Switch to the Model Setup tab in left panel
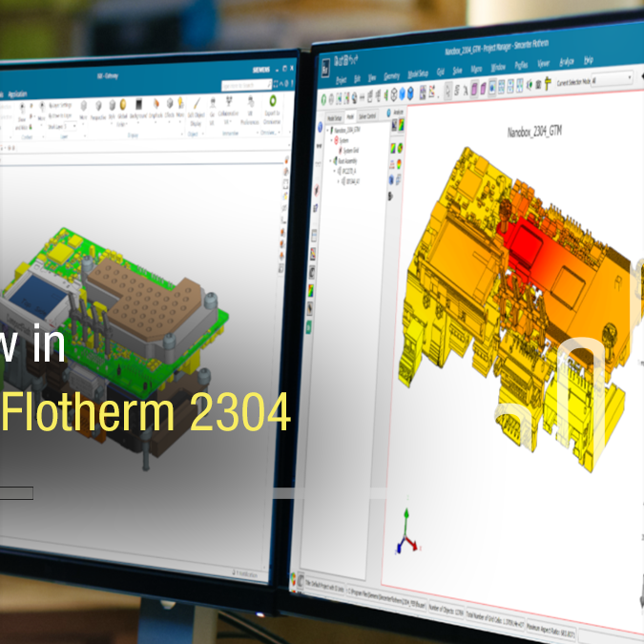Image resolution: width=644 pixels, height=644 pixels. 334,118
